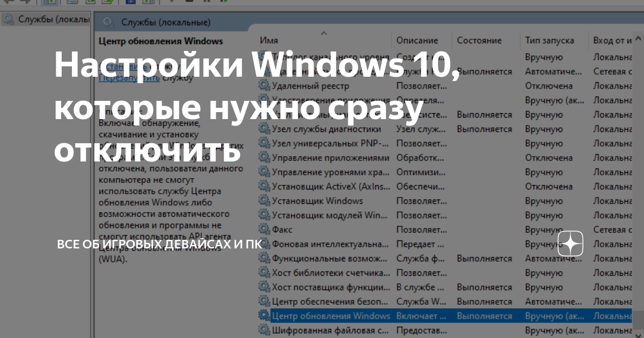Select Центр обновления Windows in the services list
Viewport: 644px width, 338px height.
[x=331, y=316]
